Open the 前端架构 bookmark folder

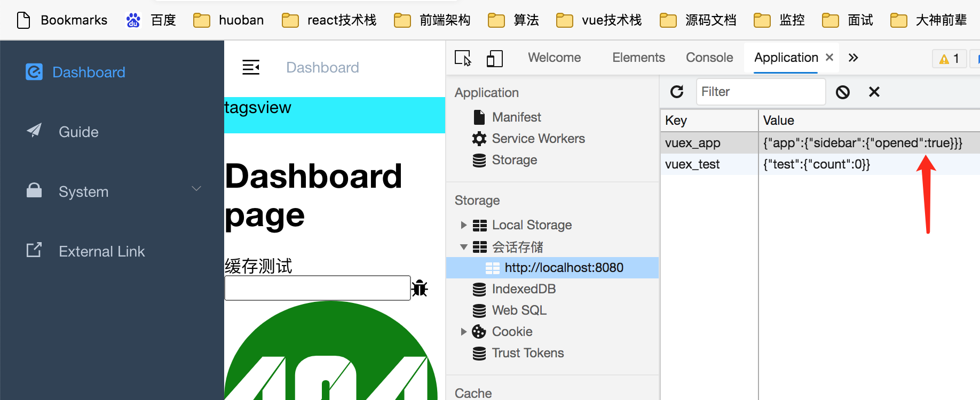pyautogui.click(x=432, y=20)
